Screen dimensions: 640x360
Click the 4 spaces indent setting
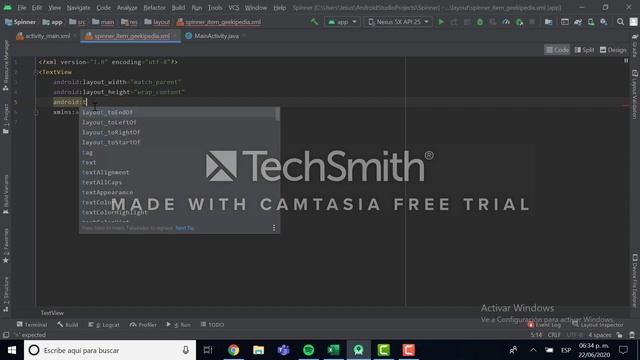tap(600, 335)
